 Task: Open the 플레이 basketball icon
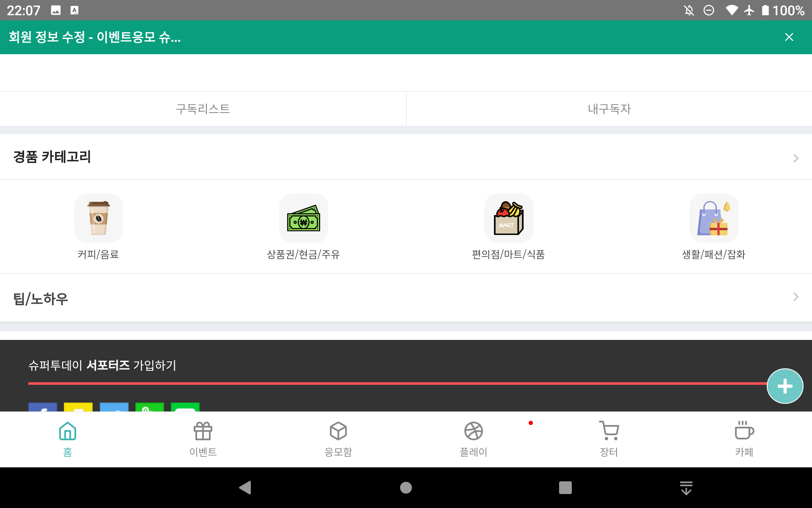[473, 431]
